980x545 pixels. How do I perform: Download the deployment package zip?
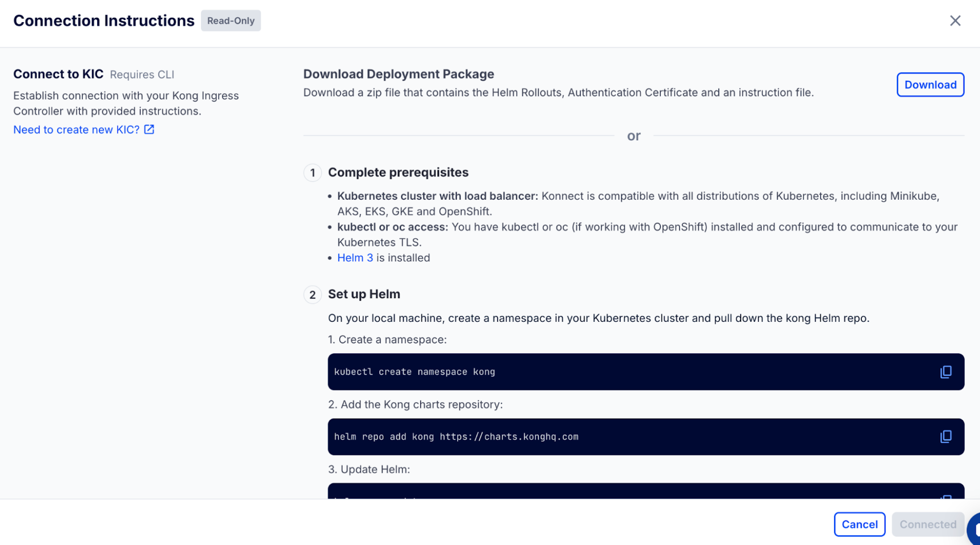pos(930,85)
